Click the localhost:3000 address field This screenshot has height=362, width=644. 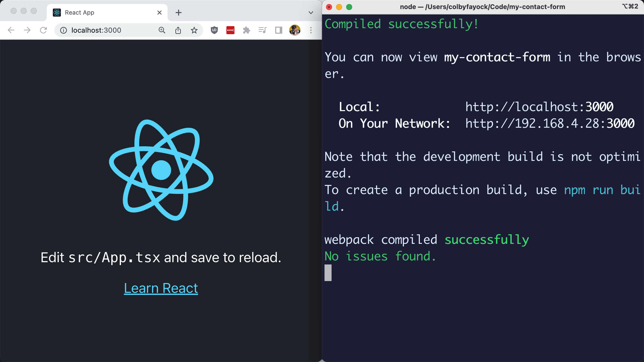[x=106, y=30]
